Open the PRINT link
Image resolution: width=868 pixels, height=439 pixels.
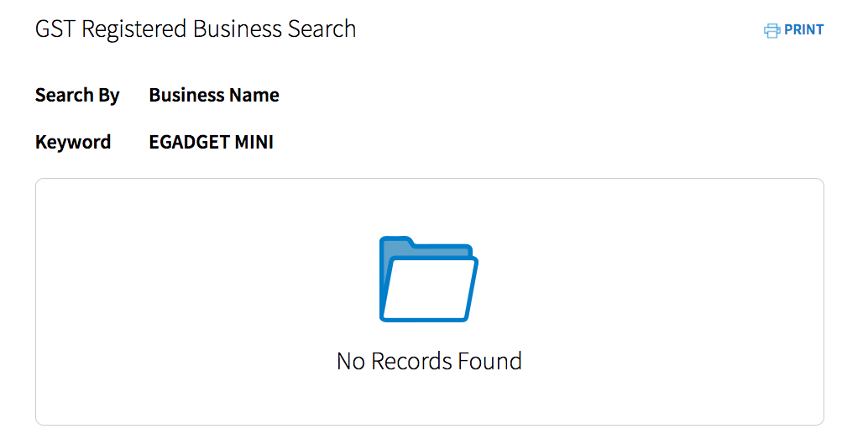point(794,30)
